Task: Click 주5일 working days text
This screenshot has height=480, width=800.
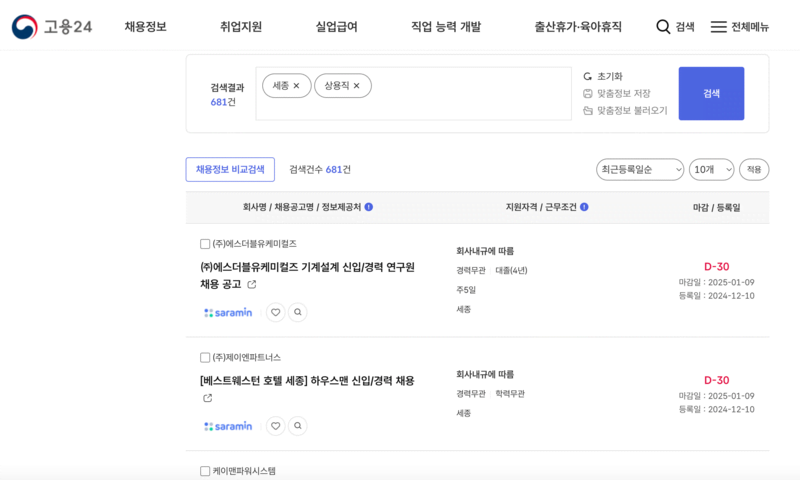Action: [466, 290]
